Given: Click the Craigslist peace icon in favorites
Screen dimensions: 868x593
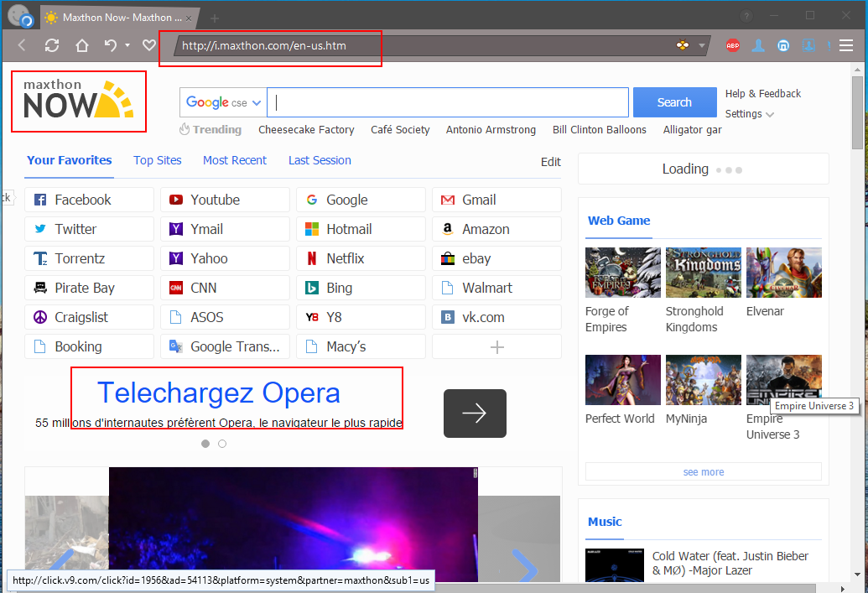Looking at the screenshot, I should coord(40,317).
